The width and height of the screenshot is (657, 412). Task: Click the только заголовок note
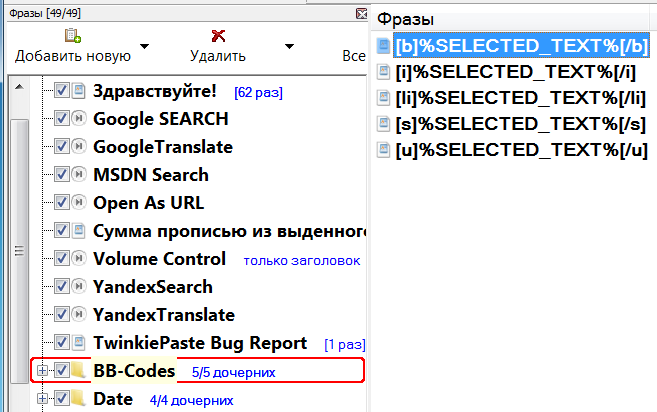[x=302, y=260]
